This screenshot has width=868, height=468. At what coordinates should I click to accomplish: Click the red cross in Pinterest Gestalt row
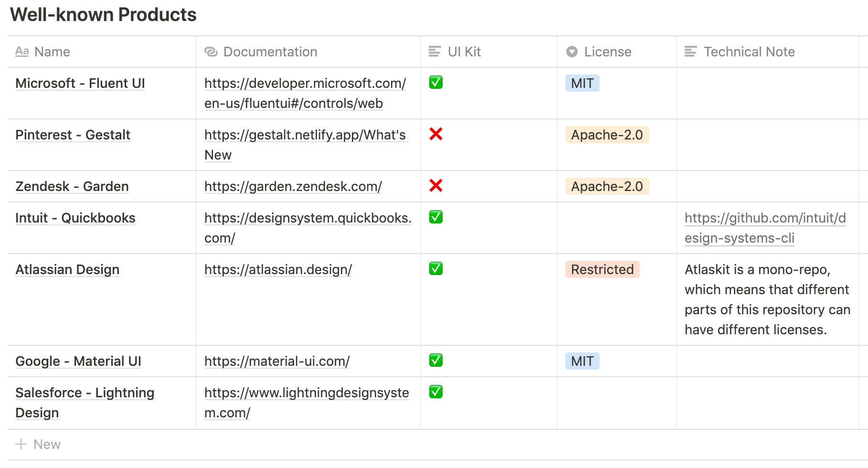coord(435,134)
